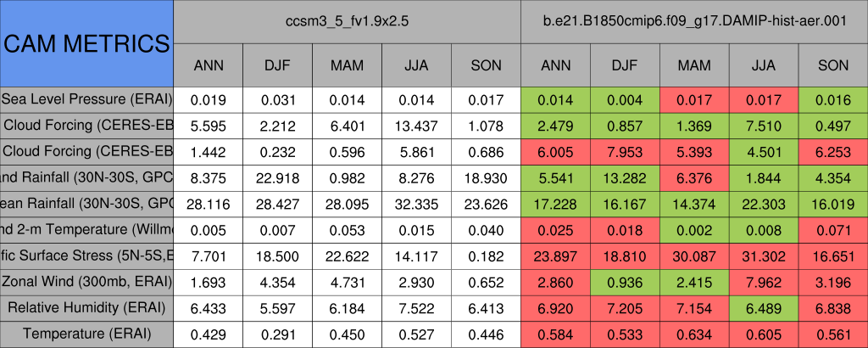Select the ccsm3_5_fv1.9x2.5 model header
Screen dimensions: 868x348
coord(347,20)
